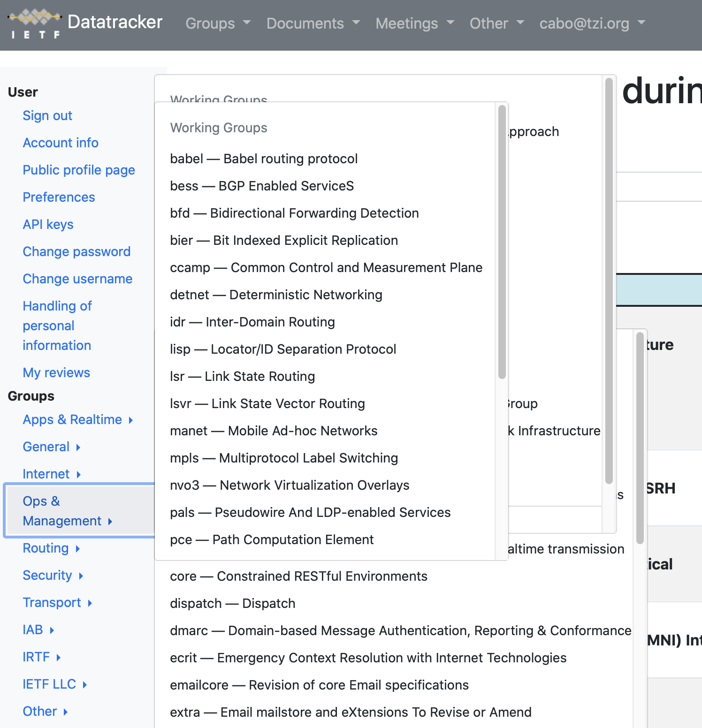The height and width of the screenshot is (728, 702).
Task: Select extra — Email mailstore and eXtensions
Action: (351, 712)
